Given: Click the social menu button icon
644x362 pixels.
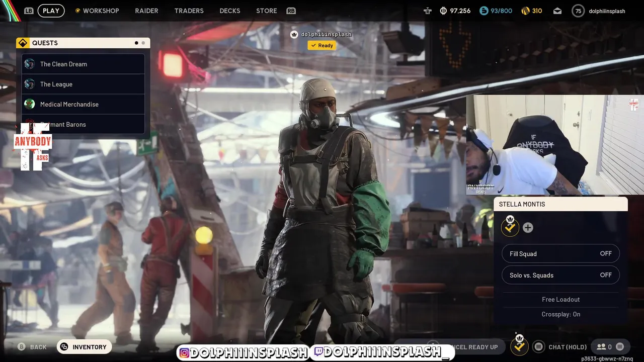Looking at the screenshot, I should 620,347.
